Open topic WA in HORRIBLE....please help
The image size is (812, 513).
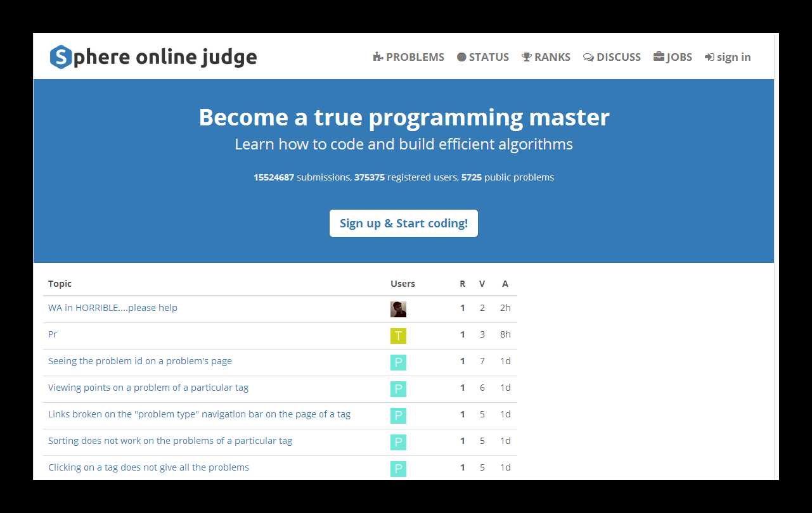tap(113, 308)
